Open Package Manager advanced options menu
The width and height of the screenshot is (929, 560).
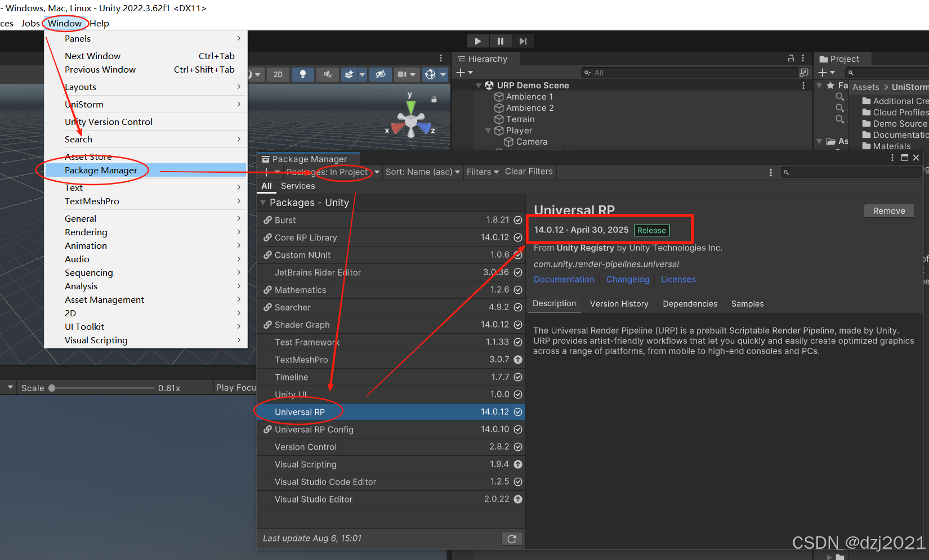click(x=771, y=172)
